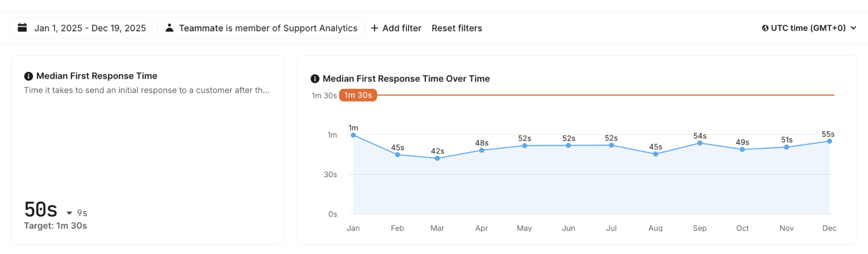Click the March 42s data point
The height and width of the screenshot is (254, 868).
[437, 158]
